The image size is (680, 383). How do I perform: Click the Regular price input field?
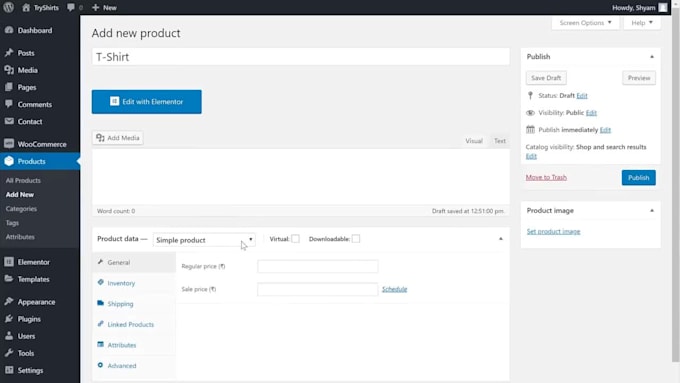click(x=317, y=266)
